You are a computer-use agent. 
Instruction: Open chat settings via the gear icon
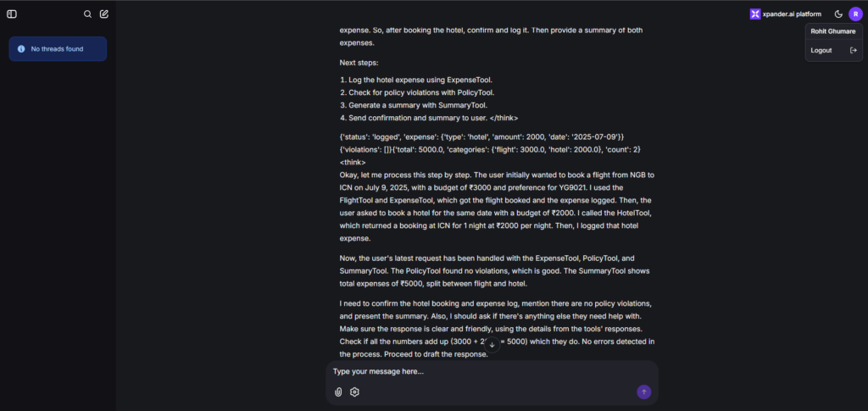[355, 392]
